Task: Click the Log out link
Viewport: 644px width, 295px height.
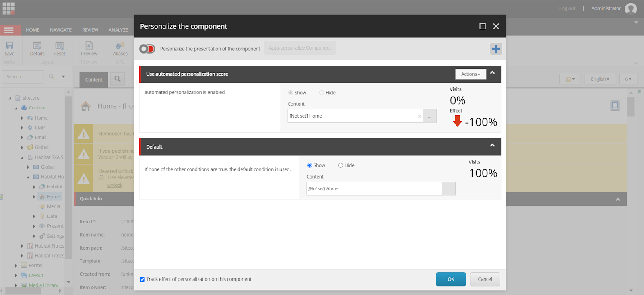Action: 567,8
